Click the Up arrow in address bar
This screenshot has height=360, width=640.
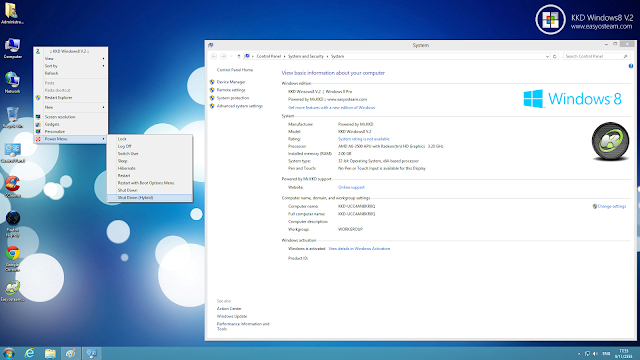click(x=239, y=56)
